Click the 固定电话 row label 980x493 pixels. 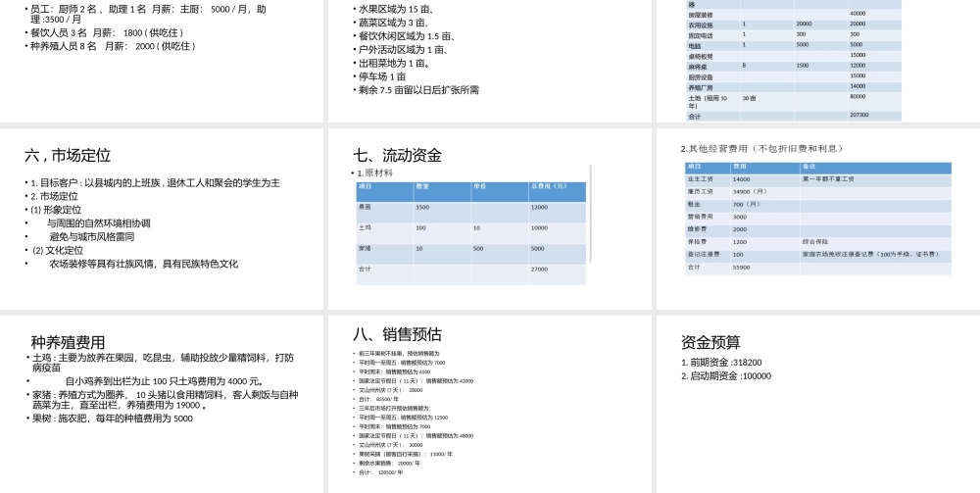pos(700,35)
